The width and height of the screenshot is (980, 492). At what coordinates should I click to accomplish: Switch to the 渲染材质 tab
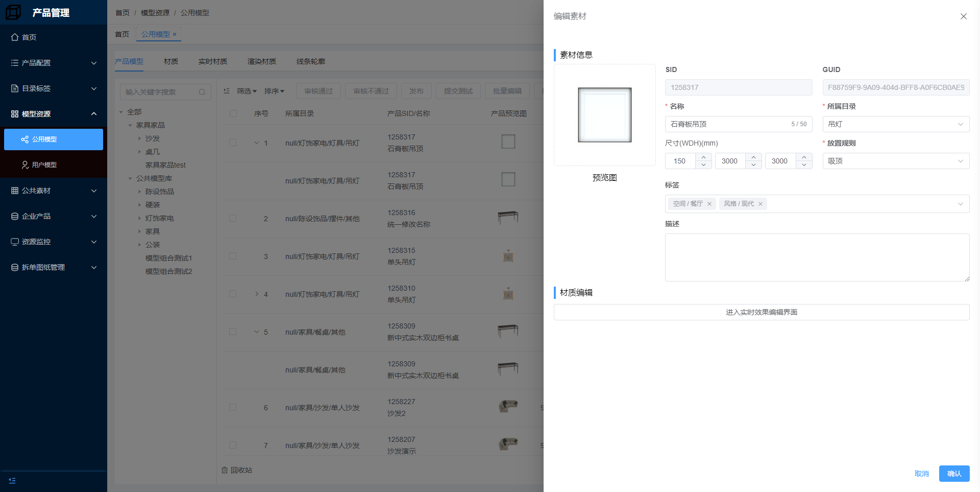(x=262, y=61)
